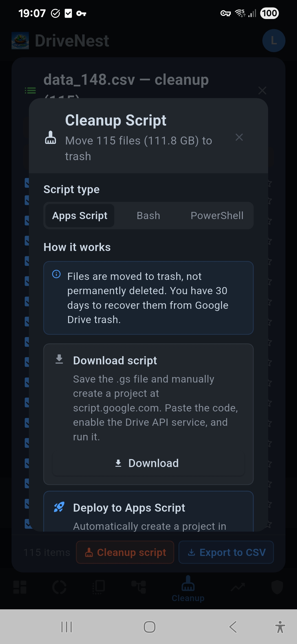Click the '115 items' count
Viewport: 297px width, 644px height.
coord(47,552)
